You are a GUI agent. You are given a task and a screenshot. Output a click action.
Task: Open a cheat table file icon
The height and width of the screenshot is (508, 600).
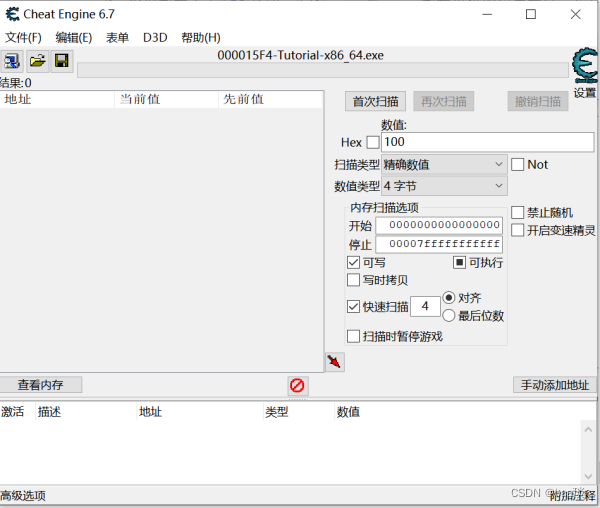click(x=37, y=61)
